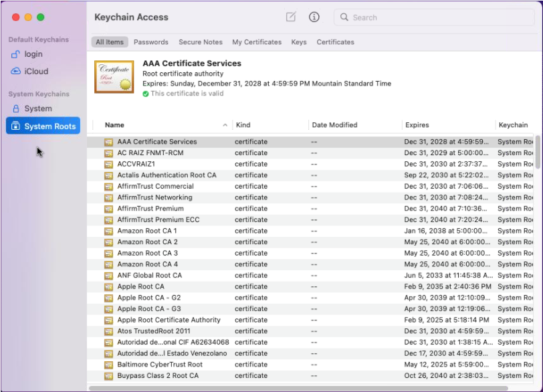Click AAA Certificate Services certificate icon
The height and width of the screenshot is (392, 543).
[109, 142]
